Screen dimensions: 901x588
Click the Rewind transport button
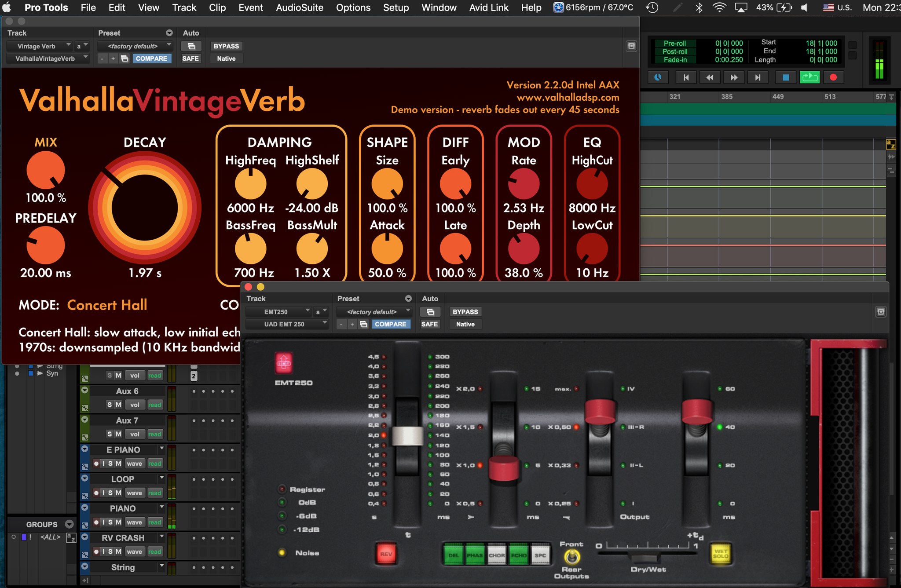coord(710,77)
